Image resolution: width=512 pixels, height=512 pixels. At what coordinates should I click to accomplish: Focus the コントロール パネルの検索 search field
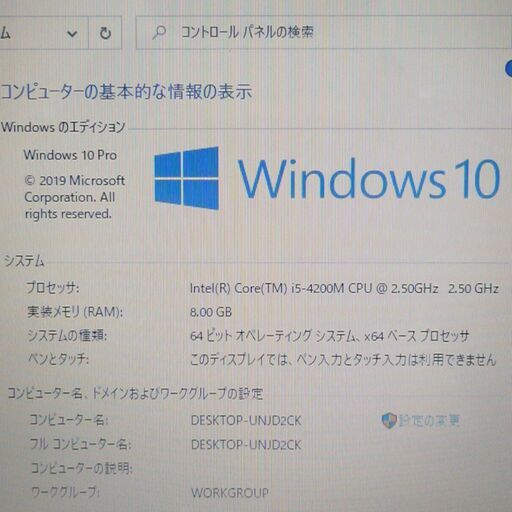click(x=323, y=32)
